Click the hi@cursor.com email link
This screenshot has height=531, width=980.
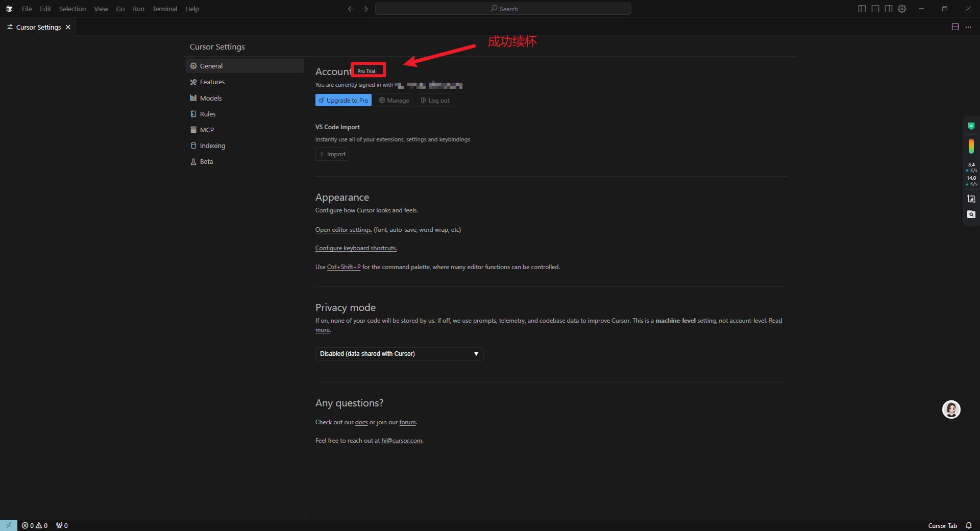[402, 441]
